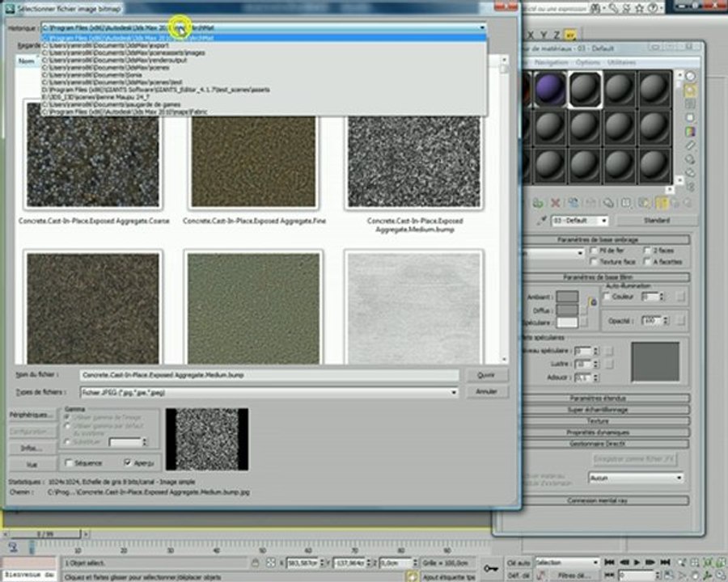The width and height of the screenshot is (728, 582).
Task: Uncheck the Aperçu preview checkbox
Action: 128,463
